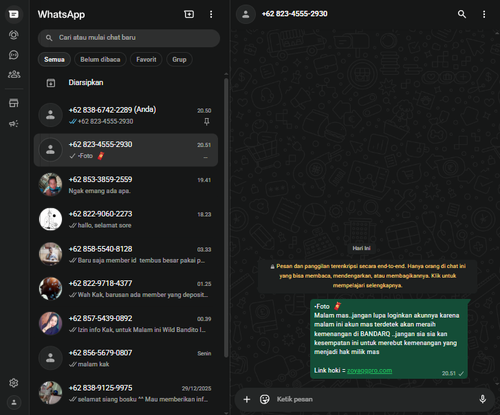Select the Belum dibaca filter

(x=100, y=59)
